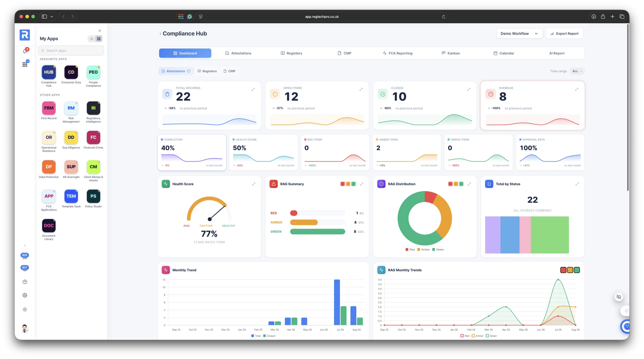Open Financial Crime app
Viewport: 644px width, 359px height.
point(93,137)
